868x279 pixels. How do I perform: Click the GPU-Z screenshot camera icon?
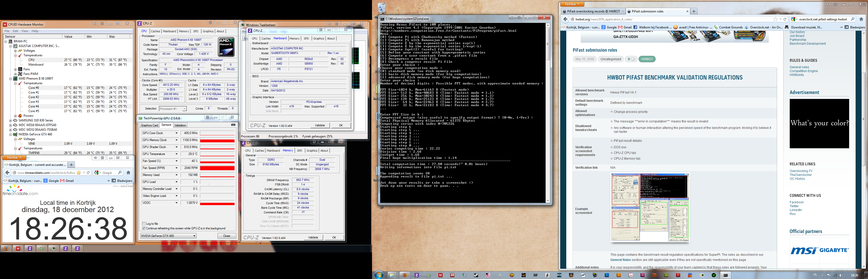click(233, 125)
